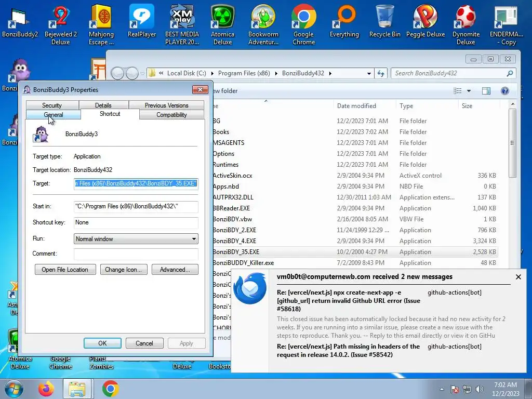Select ActiveSkin.ocx file row
Viewport: 532px width, 399px height.
355,176
